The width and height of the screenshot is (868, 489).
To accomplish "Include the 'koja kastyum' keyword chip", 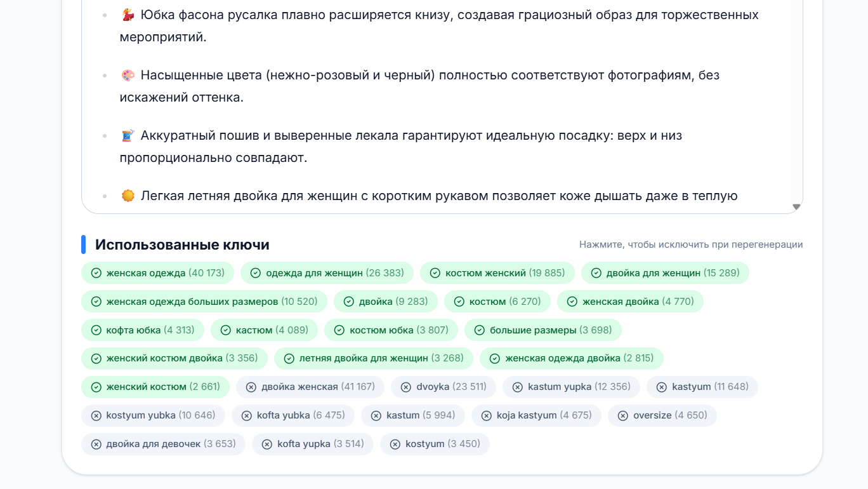I will (x=536, y=415).
